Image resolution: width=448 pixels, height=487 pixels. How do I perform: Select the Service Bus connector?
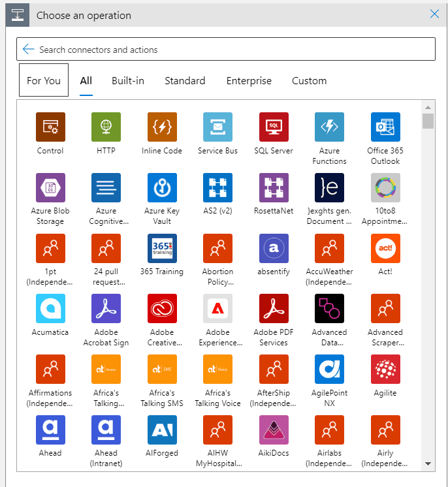(x=217, y=127)
